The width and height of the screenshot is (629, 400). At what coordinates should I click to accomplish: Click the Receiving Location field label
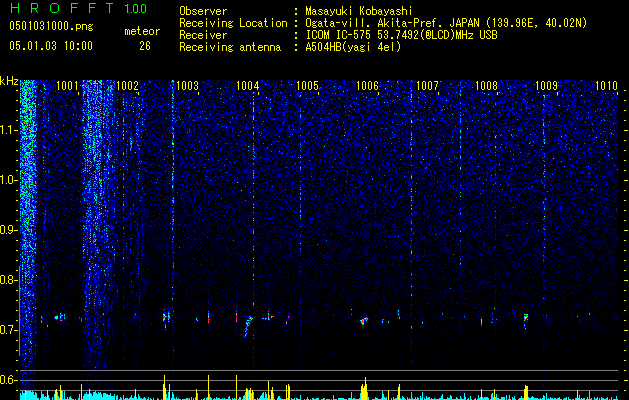click(x=233, y=23)
